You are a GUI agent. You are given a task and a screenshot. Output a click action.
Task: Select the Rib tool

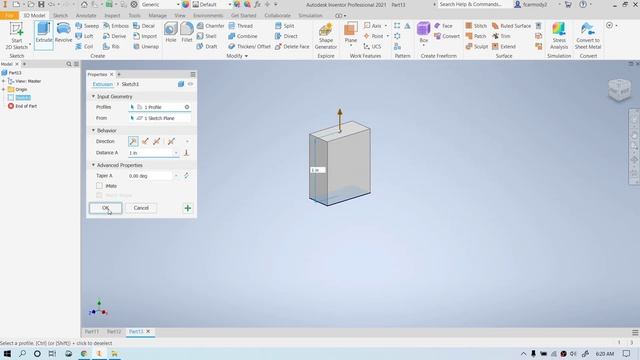coord(111,47)
